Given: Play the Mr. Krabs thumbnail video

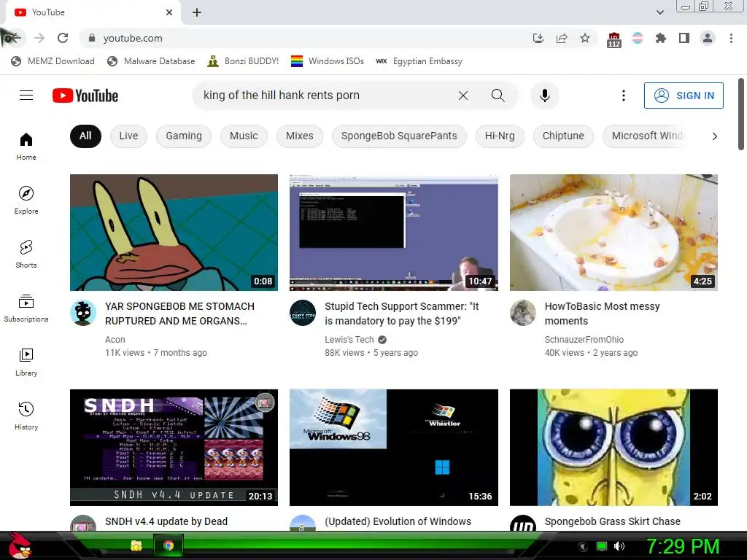Looking at the screenshot, I should 174,233.
